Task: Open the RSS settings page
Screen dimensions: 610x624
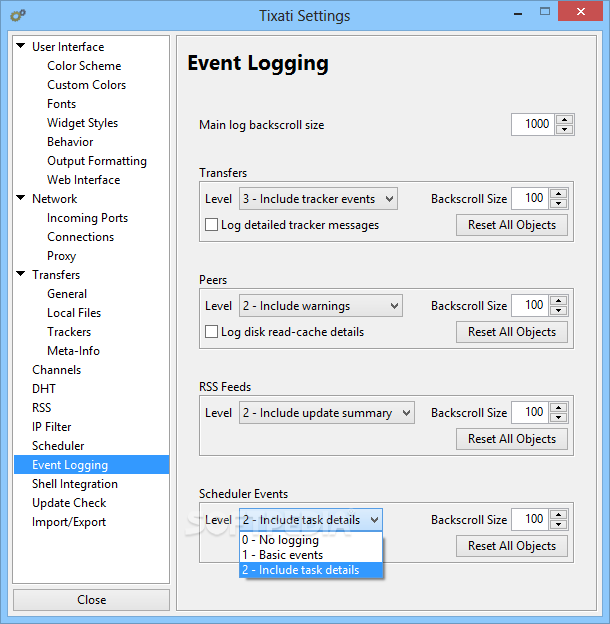Action: pos(41,408)
